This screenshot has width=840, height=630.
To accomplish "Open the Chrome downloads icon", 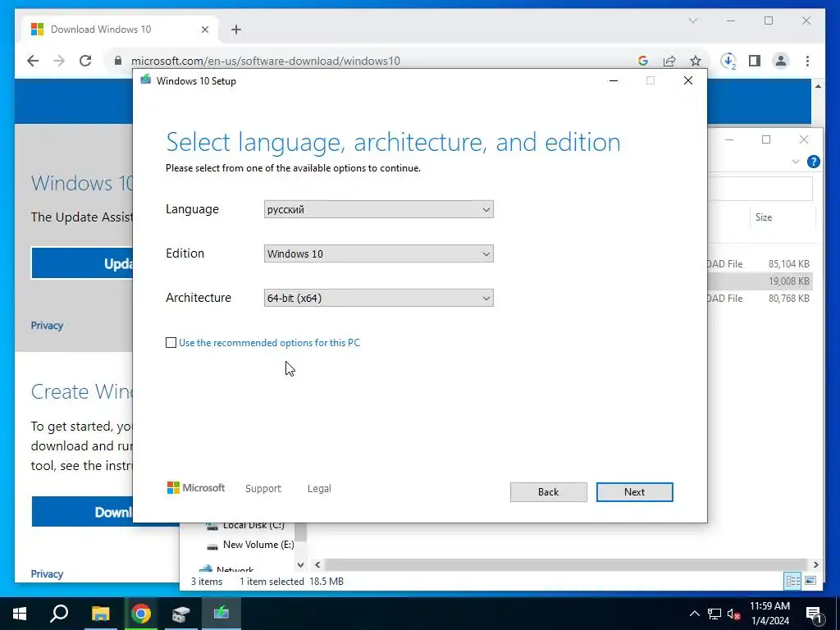I will click(728, 61).
